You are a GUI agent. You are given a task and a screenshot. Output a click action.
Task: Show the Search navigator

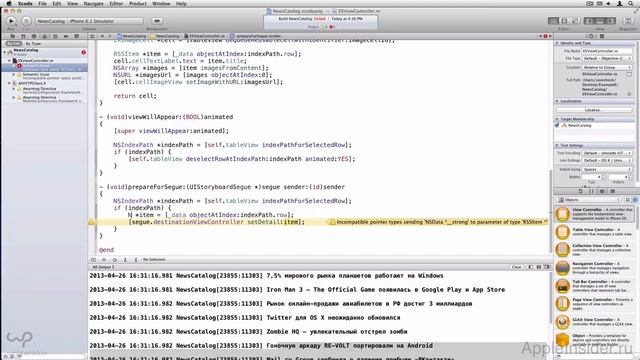click(34, 36)
